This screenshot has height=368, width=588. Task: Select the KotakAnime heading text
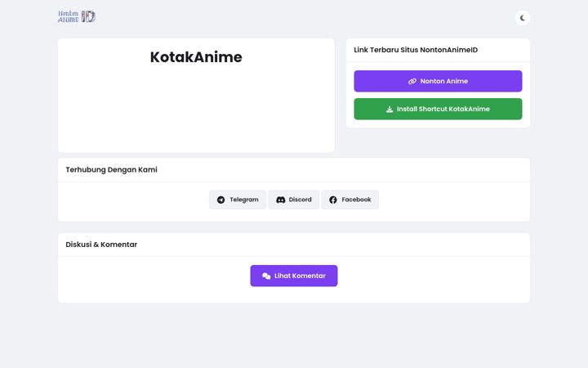[196, 57]
